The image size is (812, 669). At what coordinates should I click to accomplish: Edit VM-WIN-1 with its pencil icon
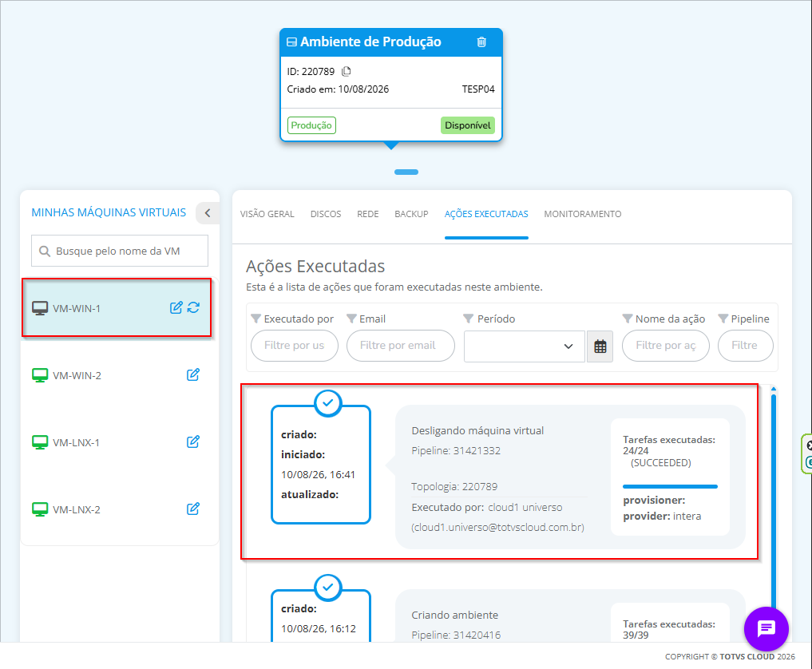[176, 307]
